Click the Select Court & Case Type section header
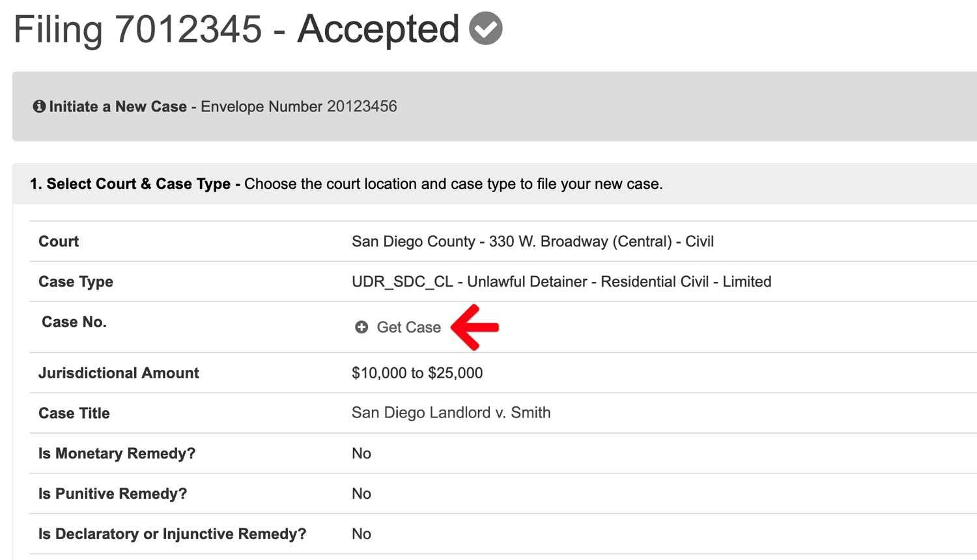The width and height of the screenshot is (977, 560). (x=130, y=184)
